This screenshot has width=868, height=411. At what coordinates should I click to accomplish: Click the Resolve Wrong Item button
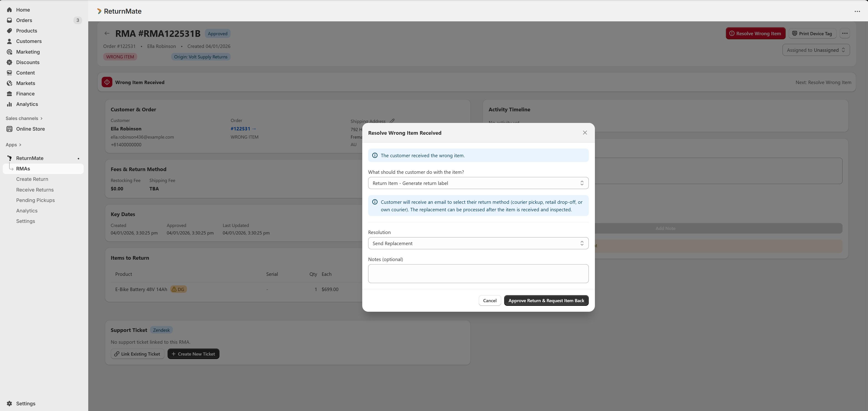pos(755,33)
